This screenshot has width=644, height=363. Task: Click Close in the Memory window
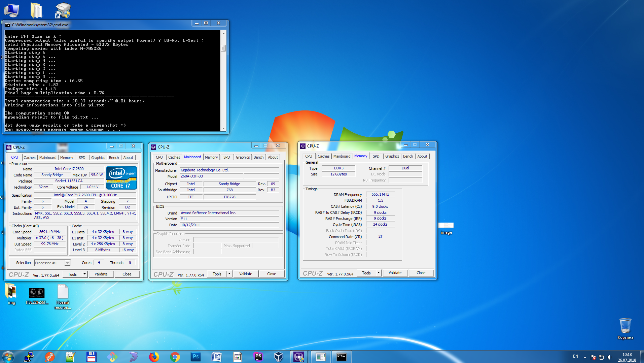[x=421, y=273]
